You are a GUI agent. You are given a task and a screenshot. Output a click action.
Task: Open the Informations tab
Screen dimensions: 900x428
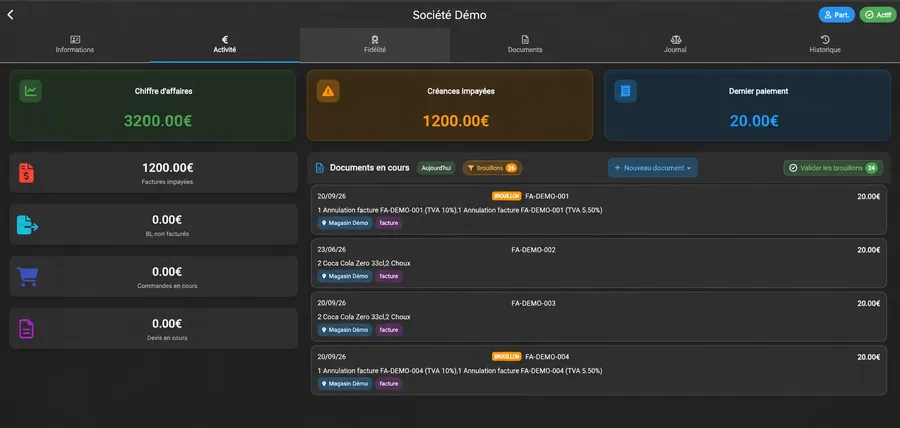(75, 45)
